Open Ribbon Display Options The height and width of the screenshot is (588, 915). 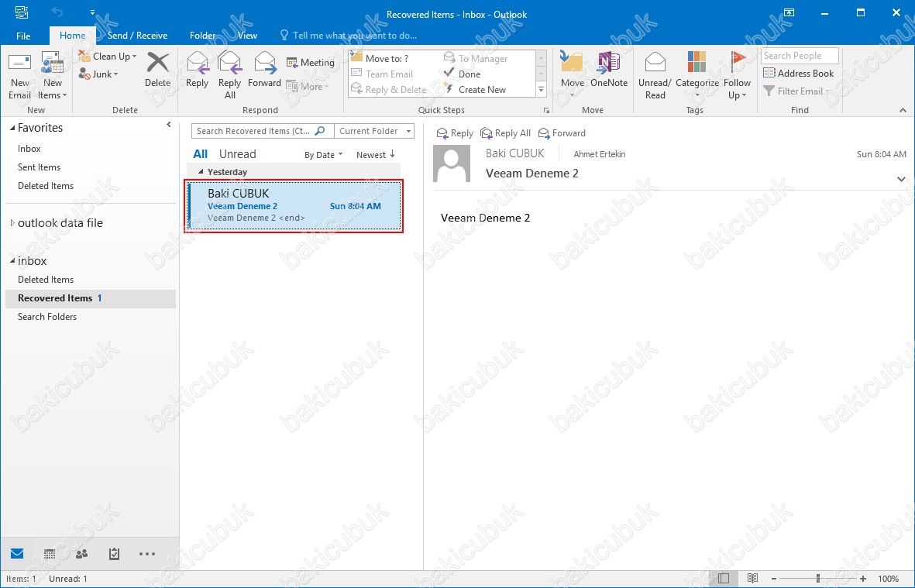(789, 13)
